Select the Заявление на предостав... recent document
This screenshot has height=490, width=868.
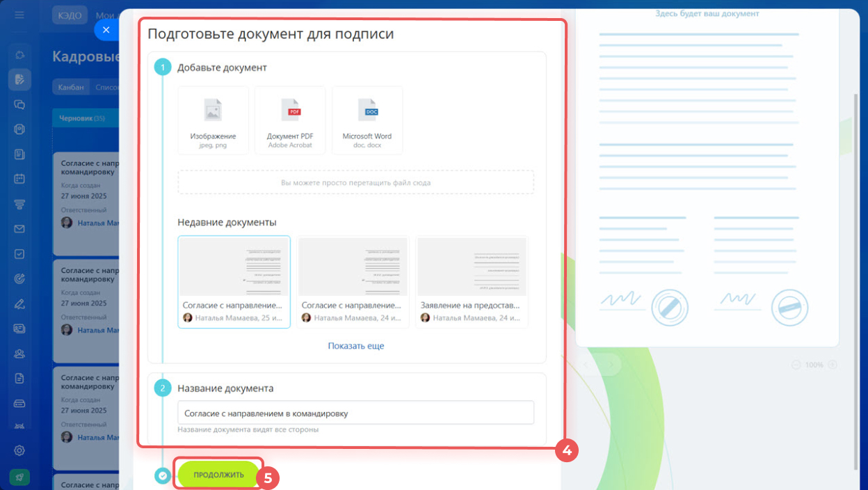pos(472,282)
